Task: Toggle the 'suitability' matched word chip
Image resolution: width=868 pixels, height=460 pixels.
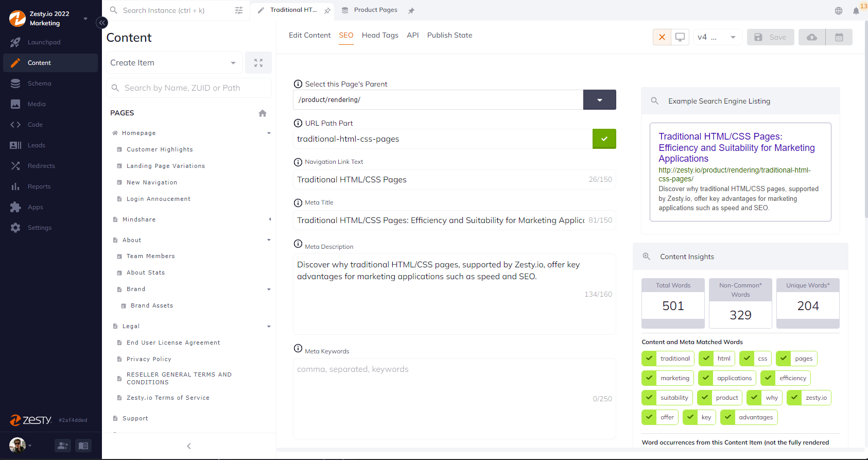Action: point(667,398)
